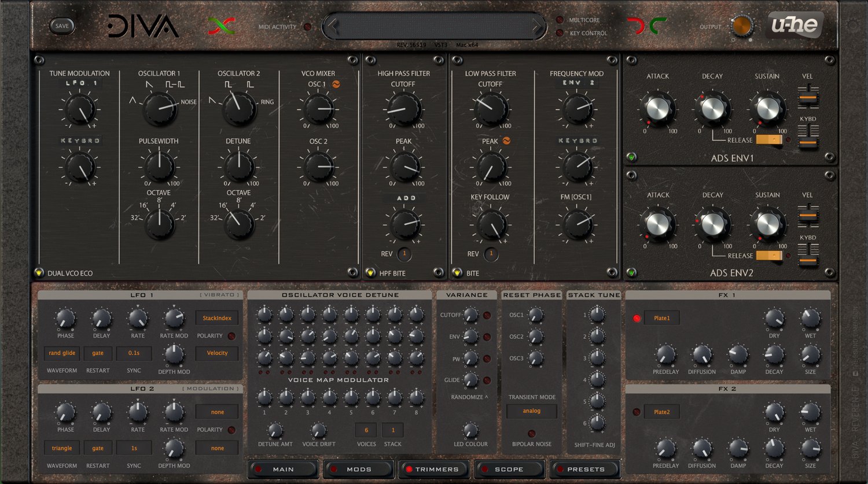
Task: Click the STACK value 1 field
Action: pos(393,430)
